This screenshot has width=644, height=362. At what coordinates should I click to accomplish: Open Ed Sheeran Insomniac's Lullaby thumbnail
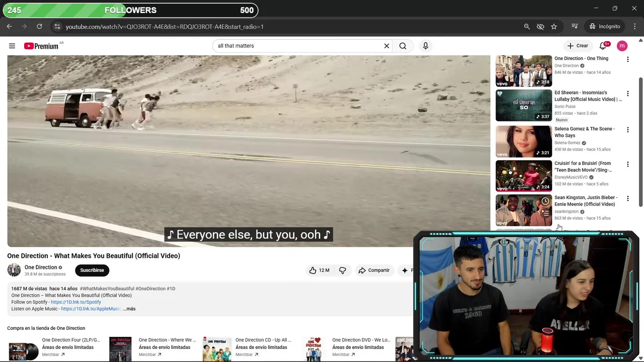[x=524, y=105]
